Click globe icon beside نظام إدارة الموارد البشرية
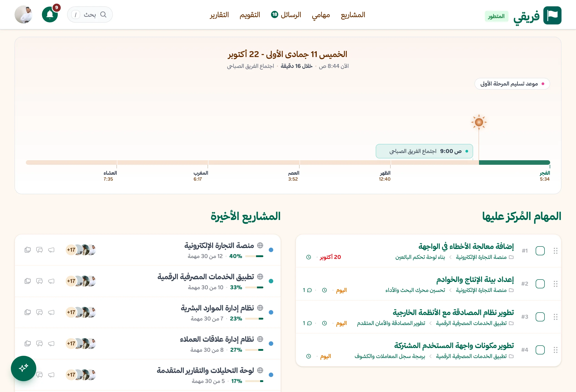Viewport: 576px width, 392px height. pos(260,308)
